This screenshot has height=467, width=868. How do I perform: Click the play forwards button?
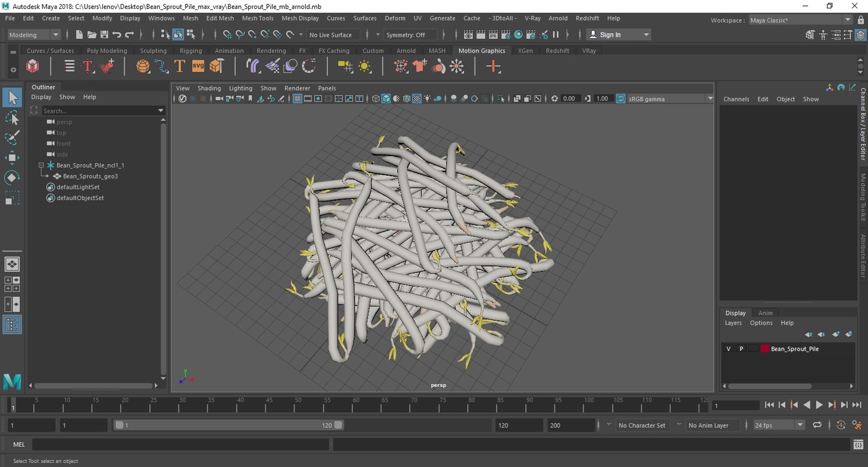point(819,405)
